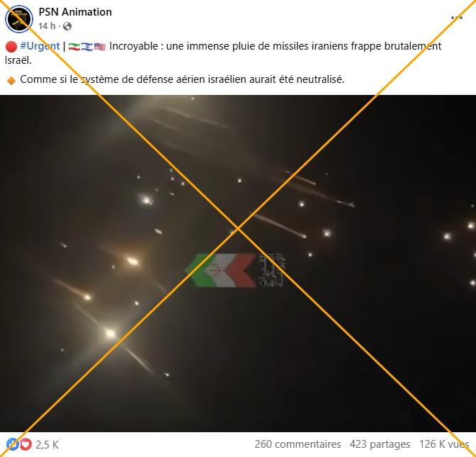Open the PSN Animation page name link
476x457 pixels.
click(x=75, y=12)
